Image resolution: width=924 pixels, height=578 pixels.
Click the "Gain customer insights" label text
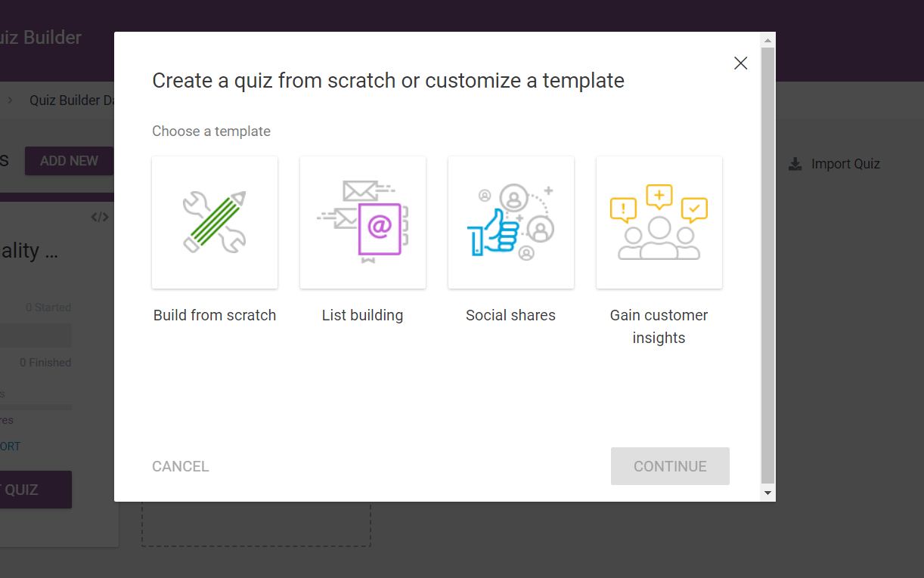point(659,326)
